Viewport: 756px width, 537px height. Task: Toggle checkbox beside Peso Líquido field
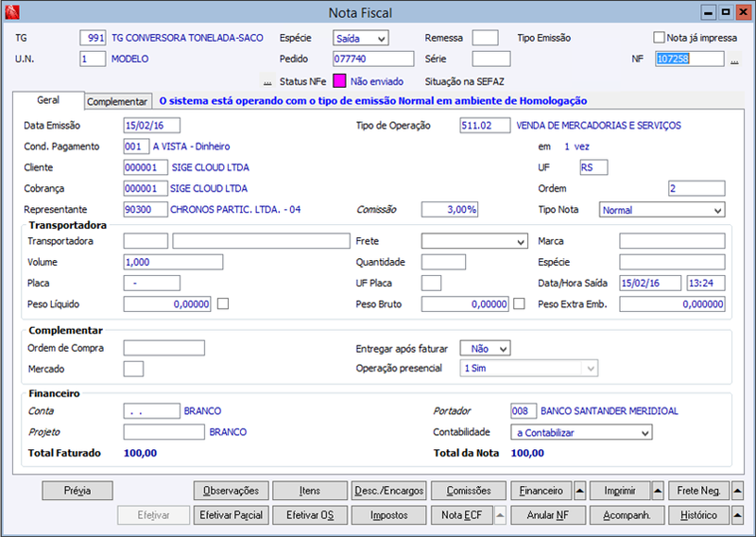click(x=223, y=304)
